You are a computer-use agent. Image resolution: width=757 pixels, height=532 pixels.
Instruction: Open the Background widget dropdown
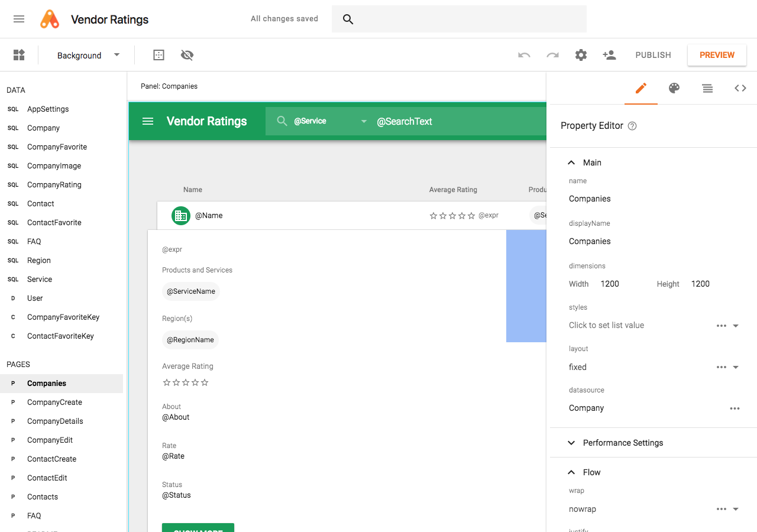[89, 55]
